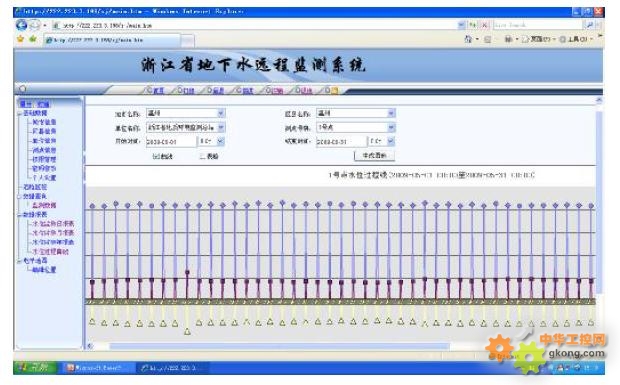Open the unit name dropdown in the query form
This screenshot has height=385, width=620.
(x=186, y=127)
